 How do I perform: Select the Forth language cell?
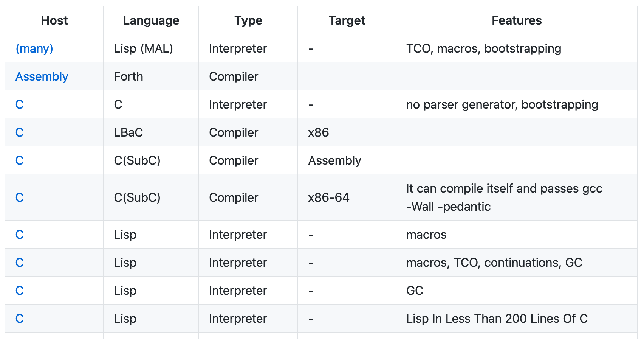(x=151, y=76)
